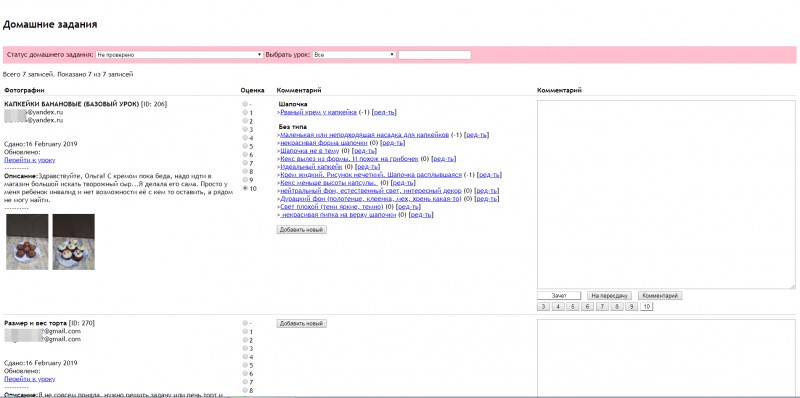Viewport: 800px width, 398px height.
Task: Insert comment 'Рваный крем у капкейка'
Action: [318, 112]
